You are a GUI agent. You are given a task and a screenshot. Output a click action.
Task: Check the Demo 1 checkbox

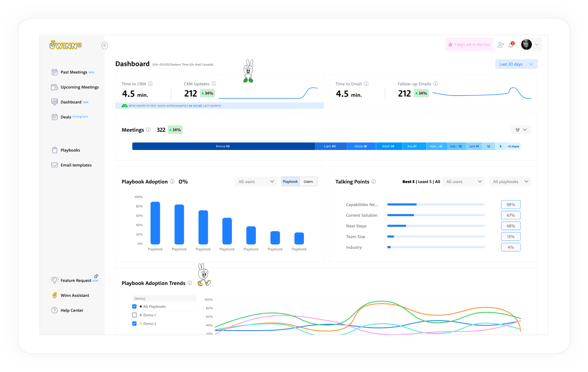[x=134, y=315]
